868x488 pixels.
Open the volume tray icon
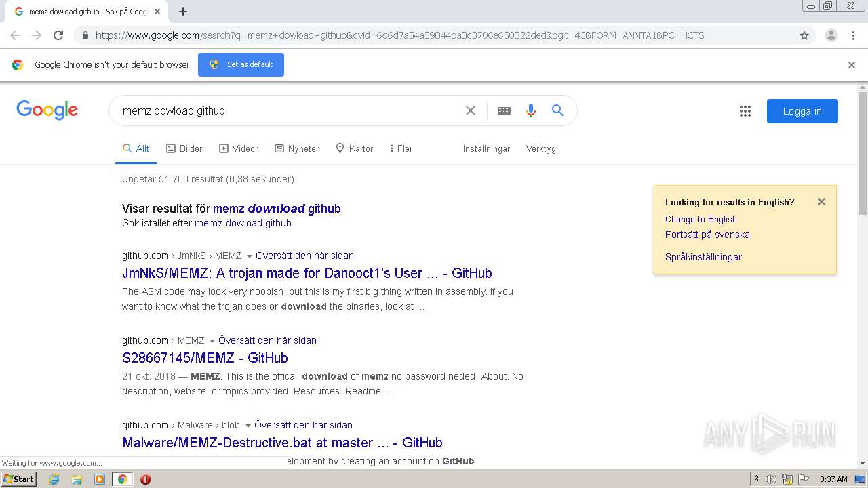pyautogui.click(x=771, y=479)
